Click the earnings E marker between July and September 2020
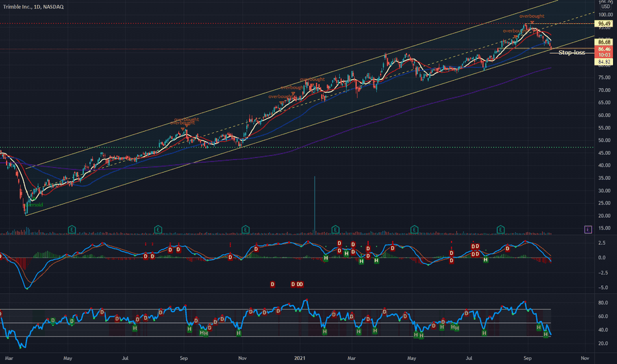617x364 pixels. (x=158, y=230)
